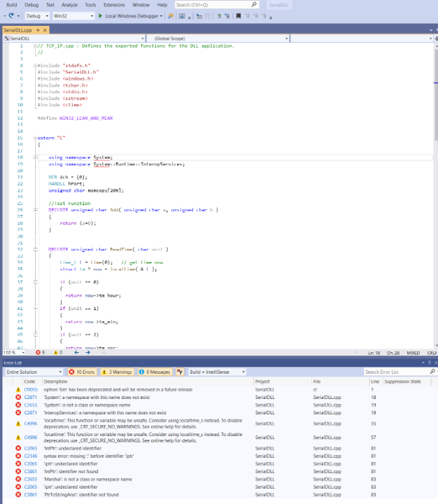Open the Entire Solution scope dropdown
The width and height of the screenshot is (438, 504).
[x=34, y=372]
